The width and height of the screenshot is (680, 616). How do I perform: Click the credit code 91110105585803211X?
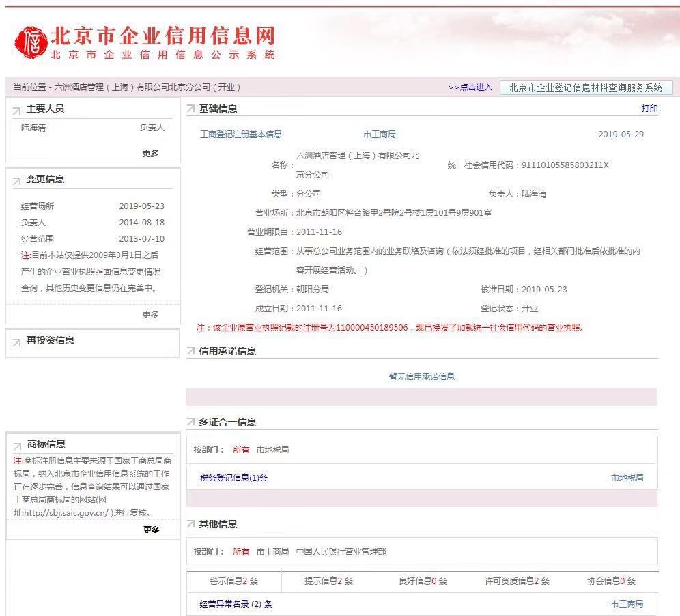pyautogui.click(x=565, y=165)
